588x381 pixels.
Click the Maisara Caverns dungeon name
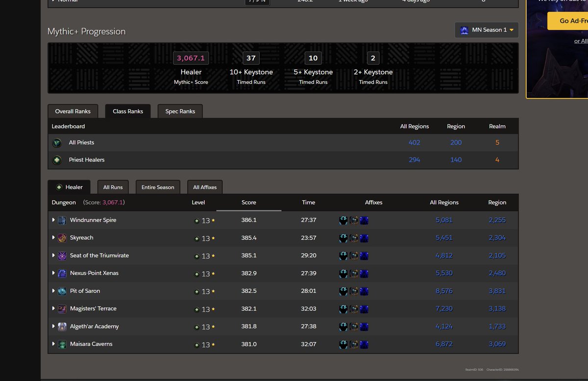(x=91, y=344)
